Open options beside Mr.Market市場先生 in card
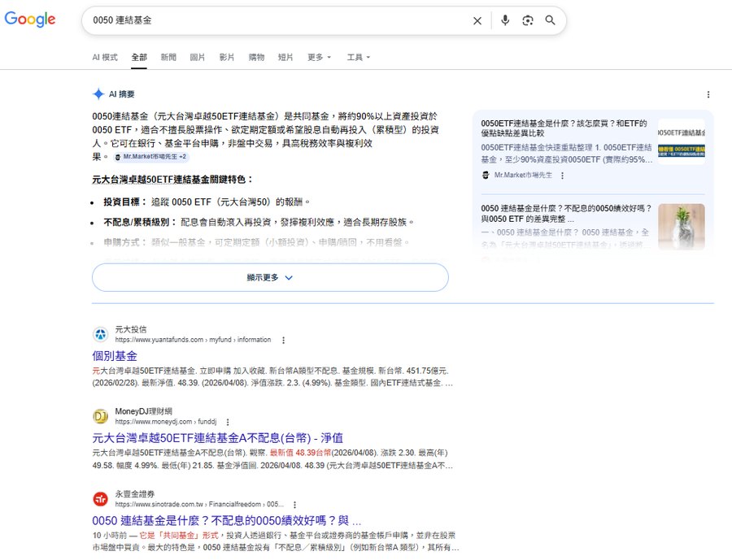 (x=563, y=176)
